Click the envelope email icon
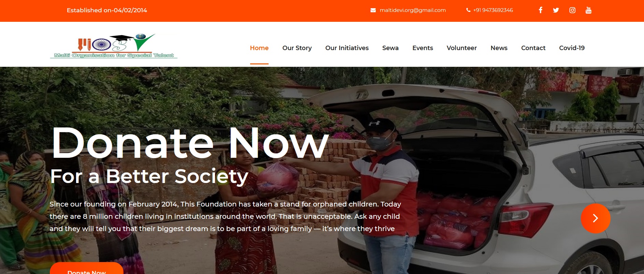 click(373, 10)
